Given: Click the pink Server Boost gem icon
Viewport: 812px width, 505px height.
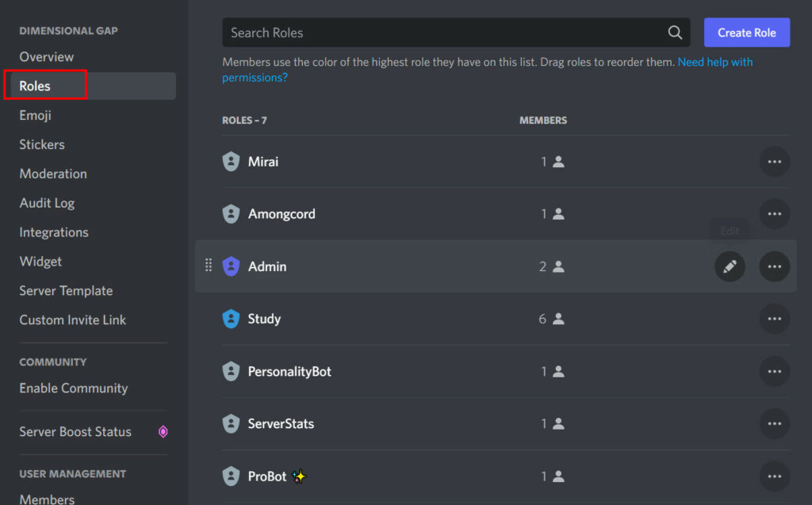Looking at the screenshot, I should pos(163,431).
